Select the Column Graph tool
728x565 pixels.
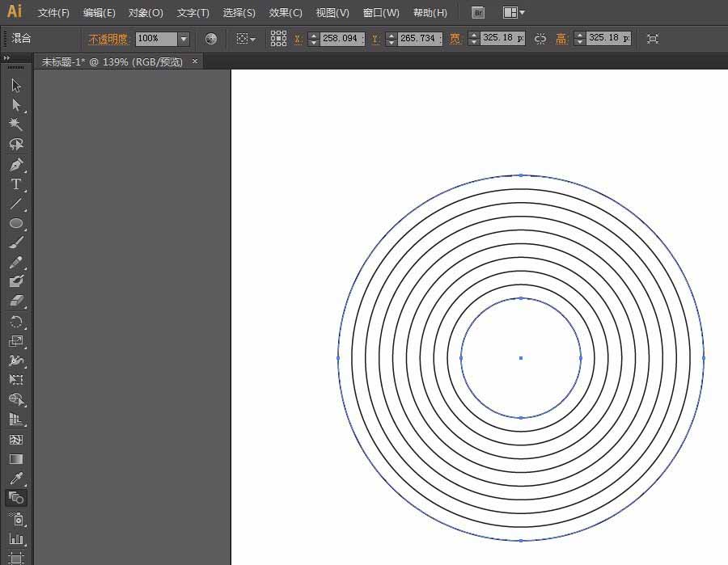click(16, 538)
